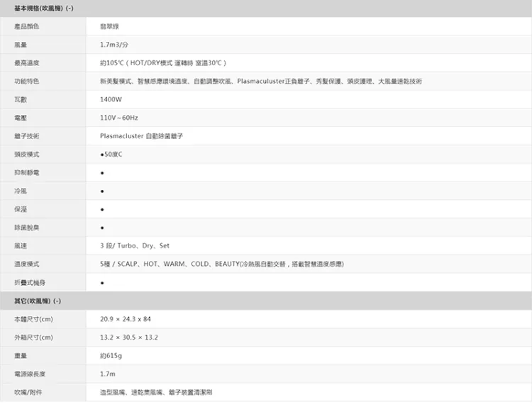
Task: Click the bullet dot in 抑制靜電 row
Action: 103,173
